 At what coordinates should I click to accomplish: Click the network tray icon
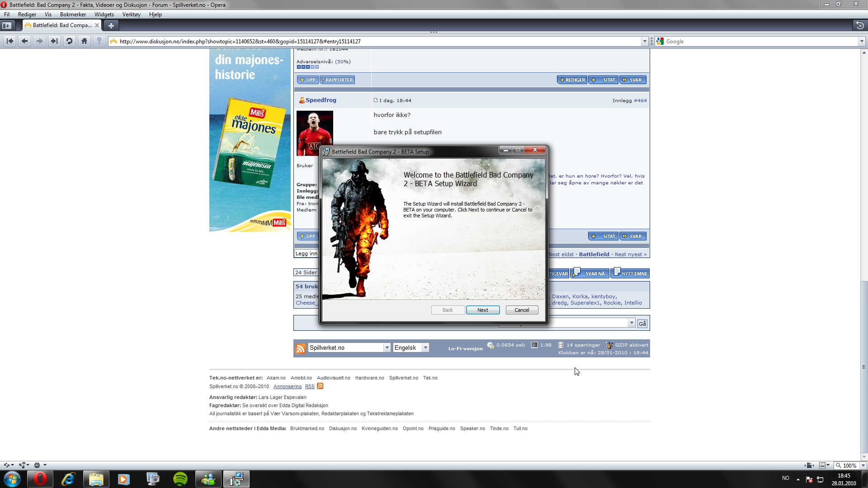click(x=820, y=479)
